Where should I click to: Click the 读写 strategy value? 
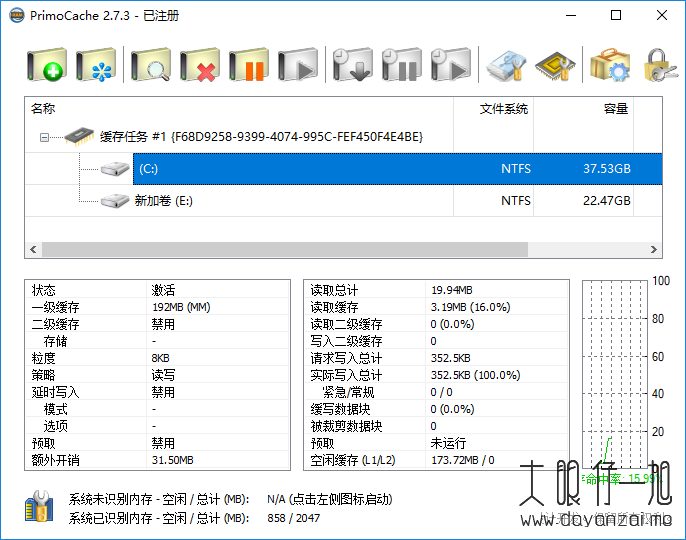click(x=163, y=375)
